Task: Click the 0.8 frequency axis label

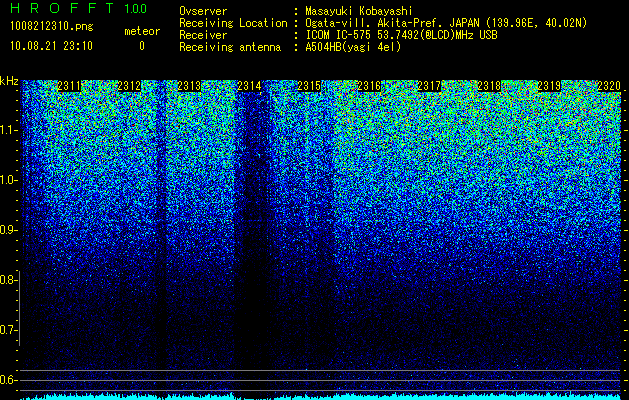Action: (8, 280)
